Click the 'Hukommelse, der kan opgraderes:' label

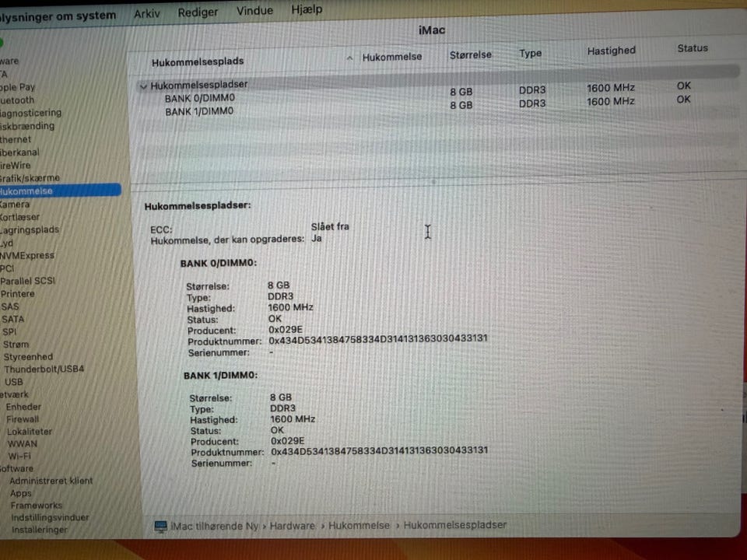point(227,240)
